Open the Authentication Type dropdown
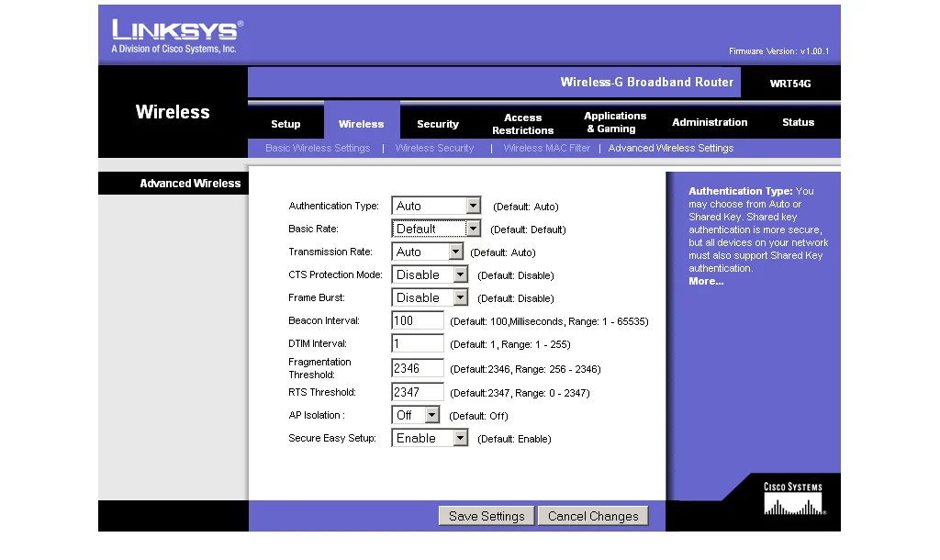 coord(436,207)
